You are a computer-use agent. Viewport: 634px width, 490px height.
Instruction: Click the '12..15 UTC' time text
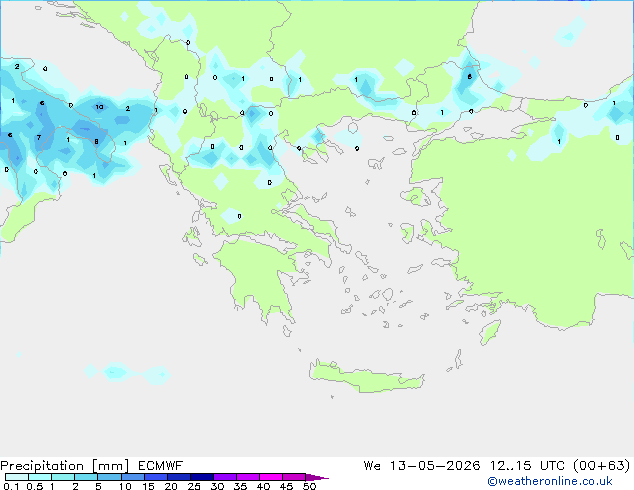click(527, 466)
